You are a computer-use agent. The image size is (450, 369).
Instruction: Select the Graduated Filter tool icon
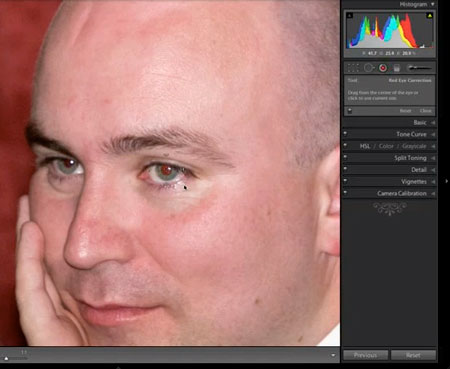point(397,68)
